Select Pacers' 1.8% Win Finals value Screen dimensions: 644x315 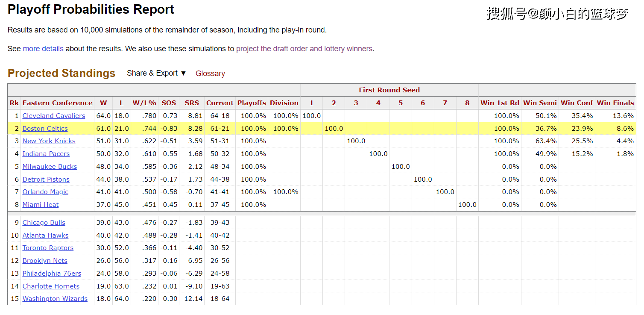click(x=625, y=153)
